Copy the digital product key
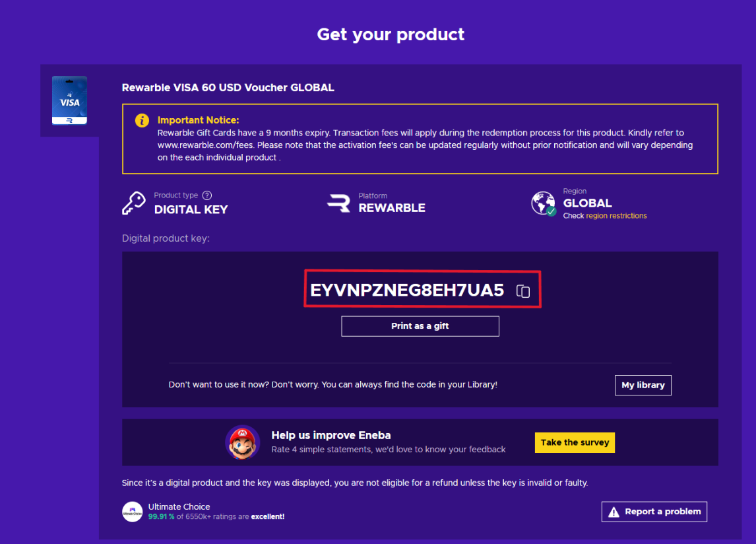This screenshot has height=544, width=756. pos(523,291)
